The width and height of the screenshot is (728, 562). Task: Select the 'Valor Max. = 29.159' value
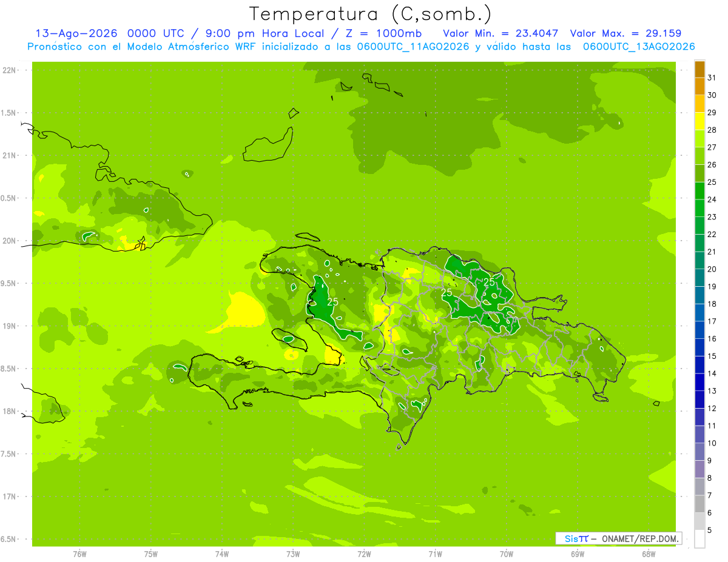click(625, 33)
